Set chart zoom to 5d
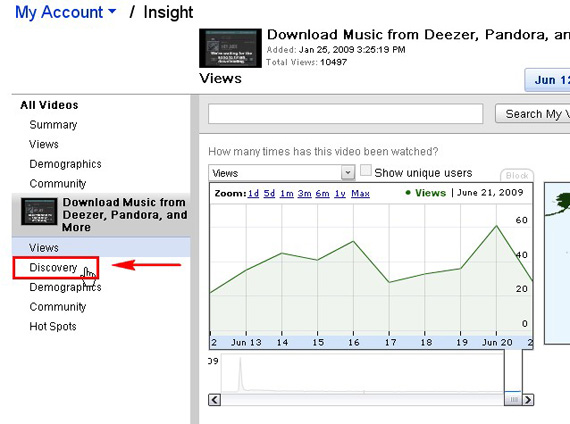 (269, 193)
